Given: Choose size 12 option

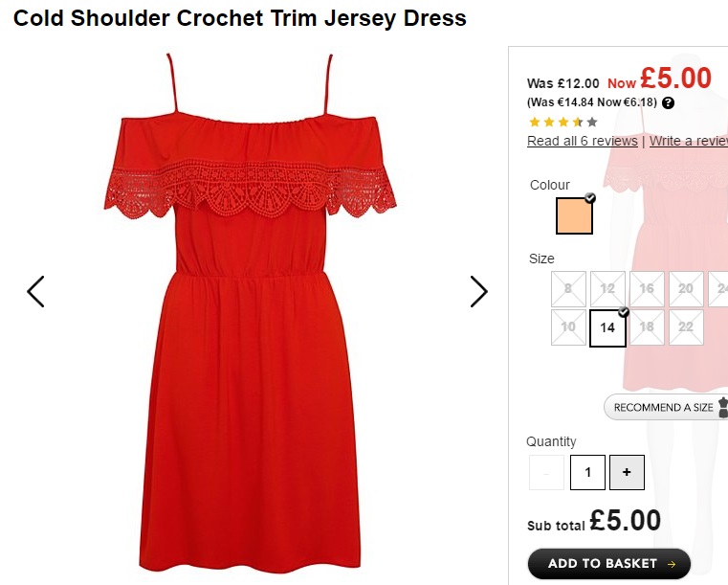Looking at the screenshot, I should coord(607,288).
